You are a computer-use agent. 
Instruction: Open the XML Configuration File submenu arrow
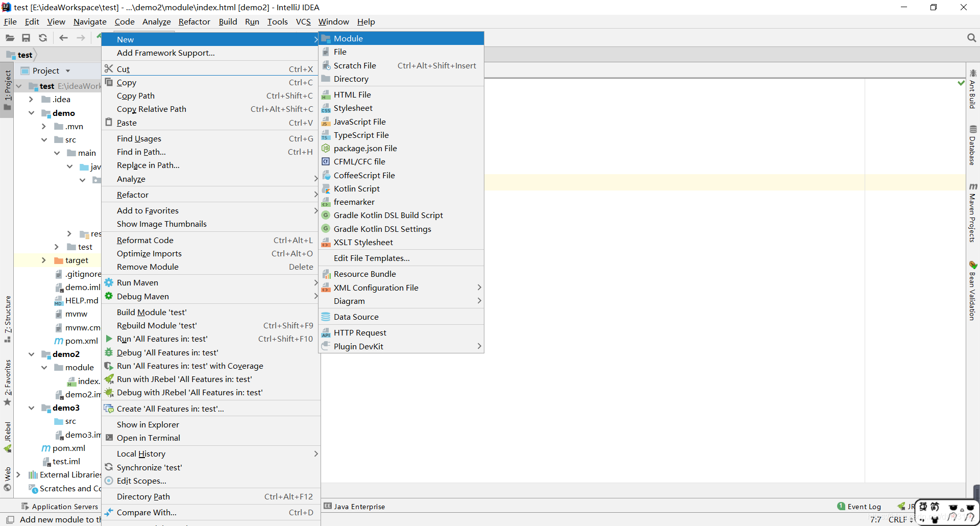point(479,288)
